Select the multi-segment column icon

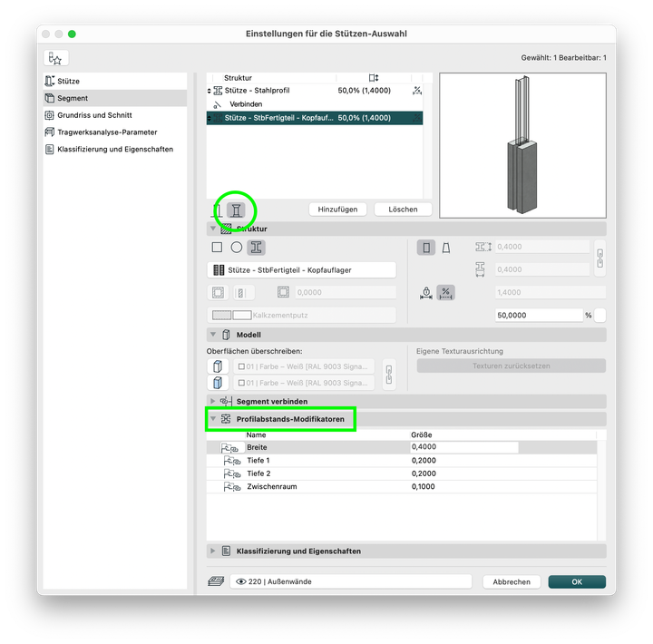click(x=236, y=210)
